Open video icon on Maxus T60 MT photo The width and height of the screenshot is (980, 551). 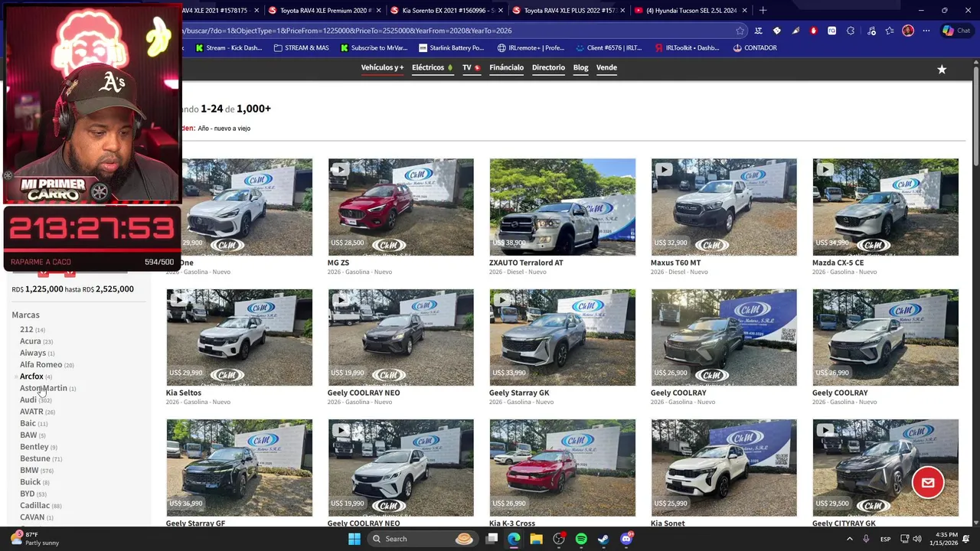click(664, 170)
